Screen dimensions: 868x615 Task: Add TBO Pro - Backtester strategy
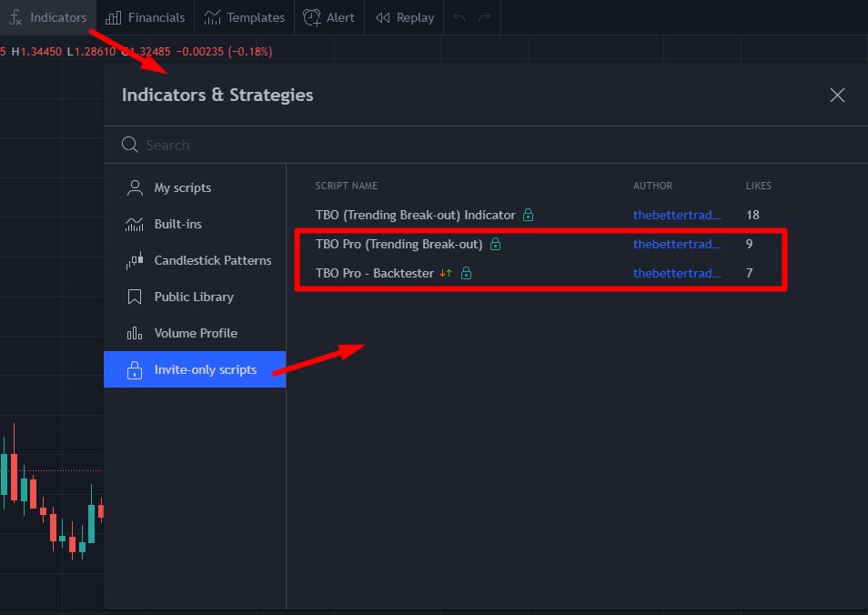[374, 273]
